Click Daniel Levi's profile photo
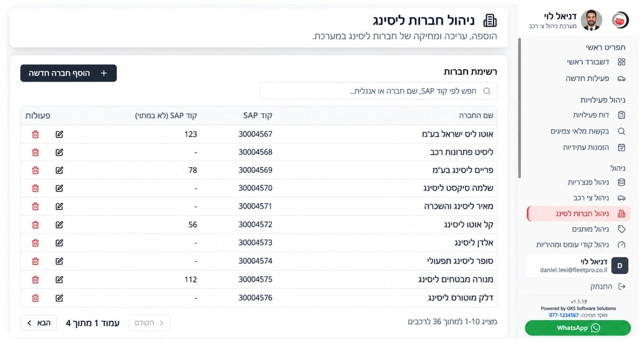Screen dimensions: 644x343 (591, 20)
